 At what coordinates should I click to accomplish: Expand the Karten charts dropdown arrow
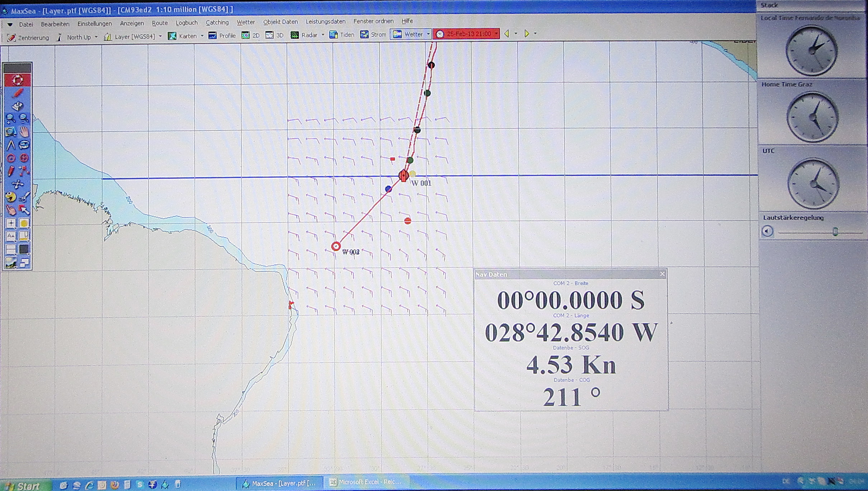point(202,36)
